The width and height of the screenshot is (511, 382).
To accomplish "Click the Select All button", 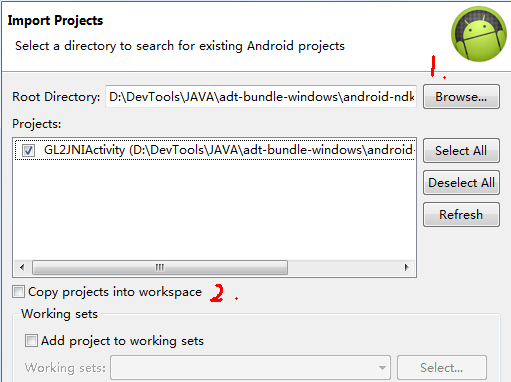I will tap(461, 150).
